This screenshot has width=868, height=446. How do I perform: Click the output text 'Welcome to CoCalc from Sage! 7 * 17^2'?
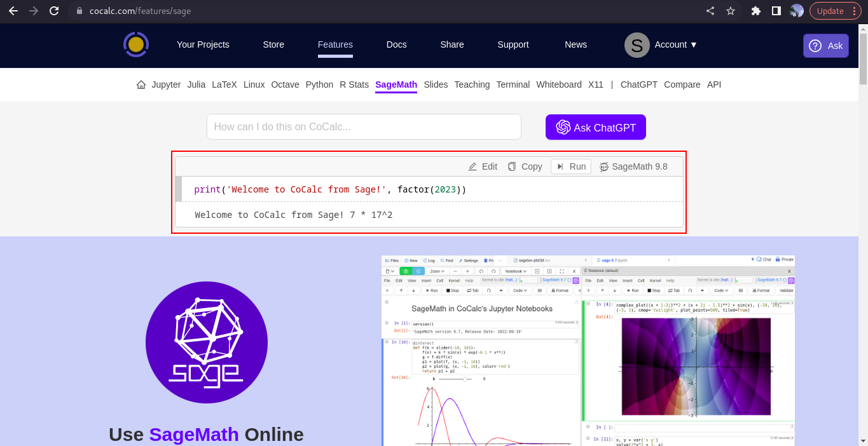[x=294, y=215]
